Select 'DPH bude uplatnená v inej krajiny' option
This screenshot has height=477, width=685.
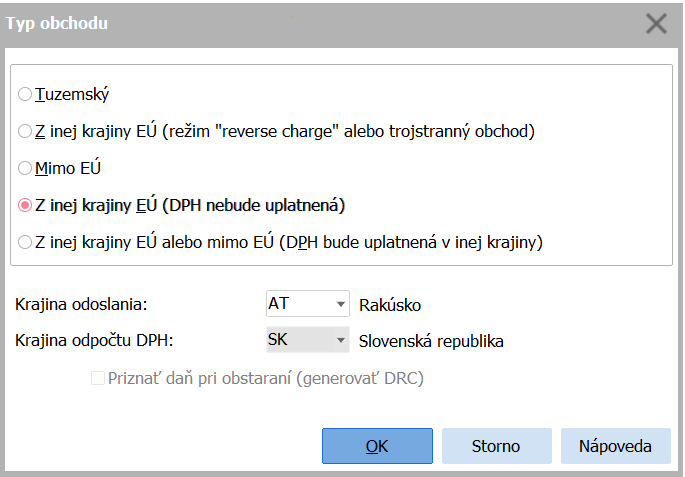click(x=25, y=242)
